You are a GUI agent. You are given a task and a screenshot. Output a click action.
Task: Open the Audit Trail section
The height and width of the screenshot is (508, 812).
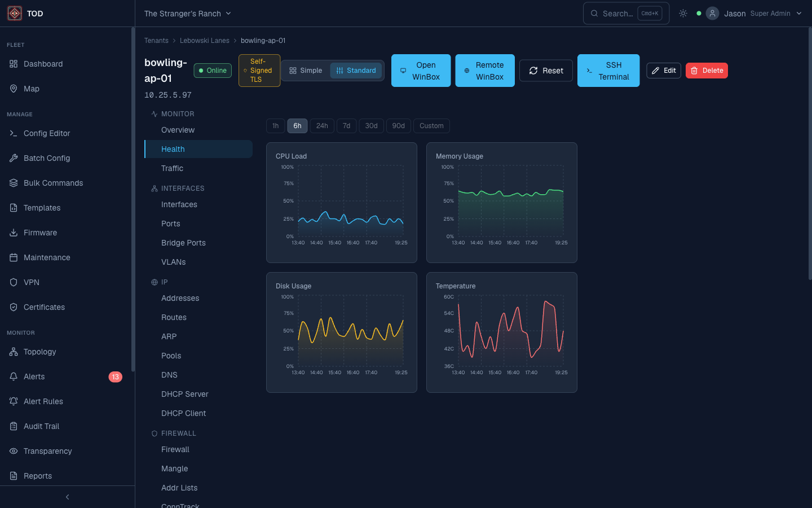(x=40, y=426)
